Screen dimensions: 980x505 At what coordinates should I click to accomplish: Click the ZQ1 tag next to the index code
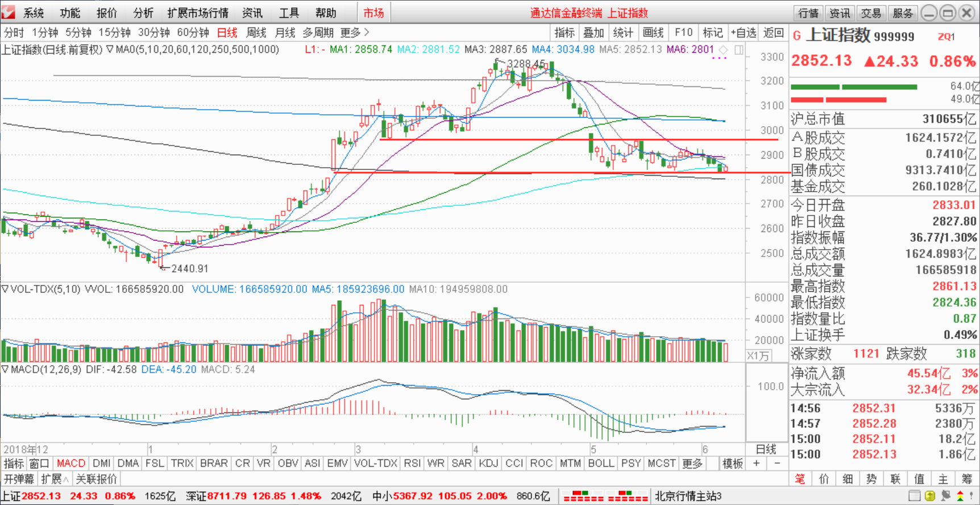(x=946, y=37)
